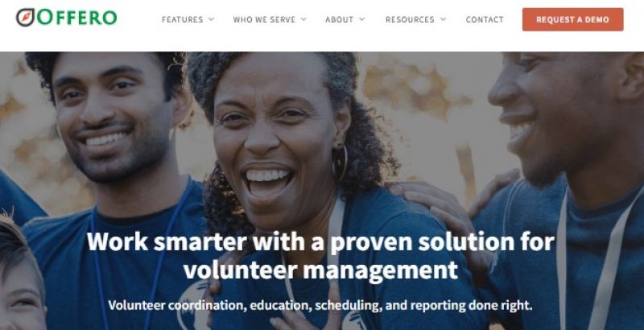Viewport: 644px width, 330px height.
Task: Open the Features menu
Action: [x=183, y=19]
